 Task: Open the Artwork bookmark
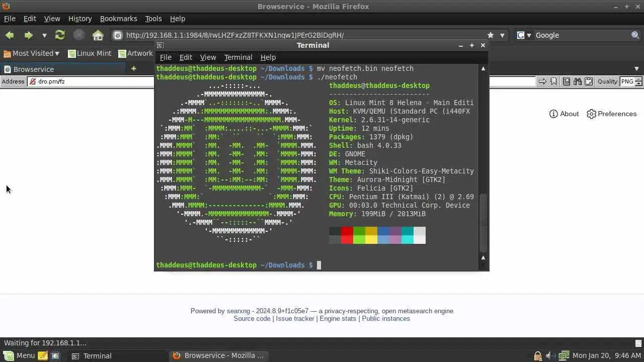[x=136, y=53]
